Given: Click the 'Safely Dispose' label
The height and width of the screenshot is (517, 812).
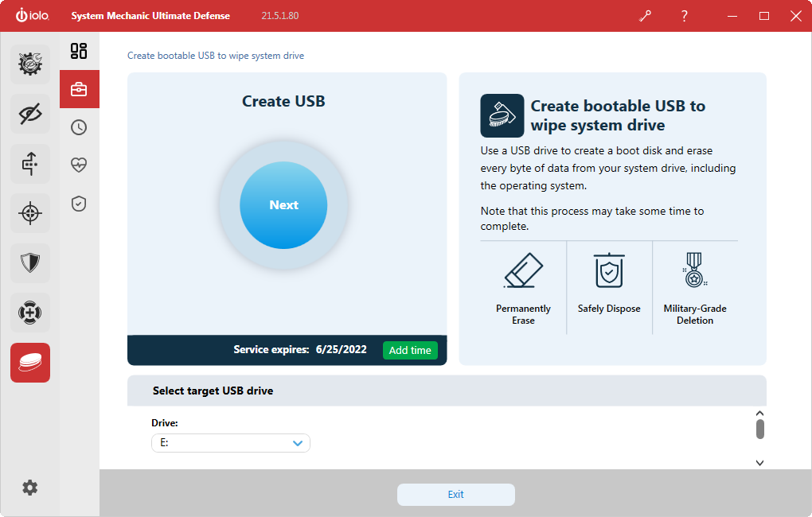Looking at the screenshot, I should pos(609,309).
